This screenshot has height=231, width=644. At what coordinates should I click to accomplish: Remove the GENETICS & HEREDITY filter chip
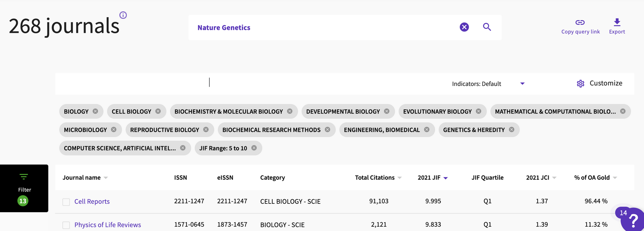[x=512, y=130]
